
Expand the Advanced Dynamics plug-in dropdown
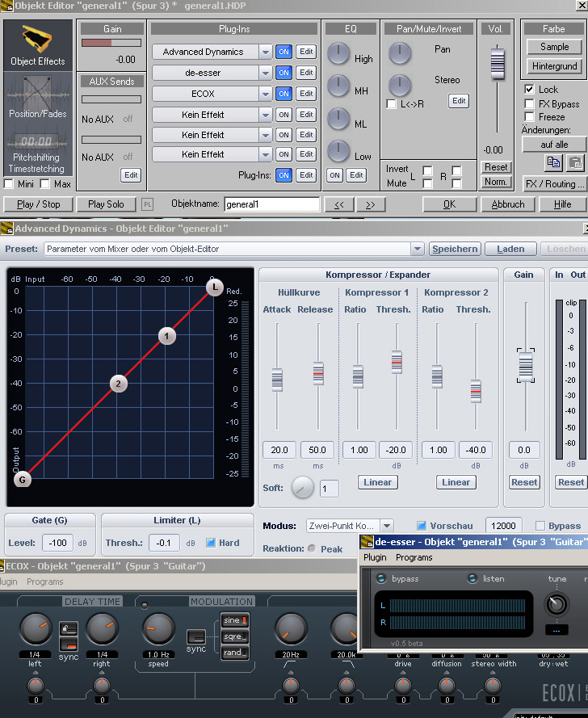click(x=265, y=52)
